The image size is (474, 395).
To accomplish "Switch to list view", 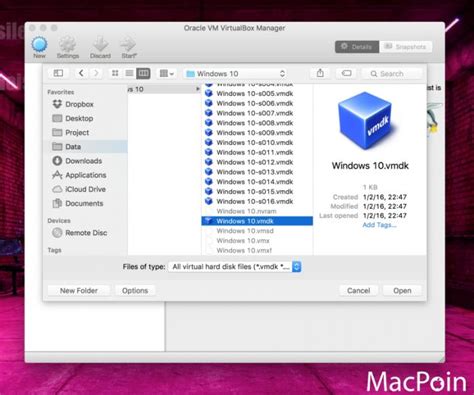I will pos(129,73).
